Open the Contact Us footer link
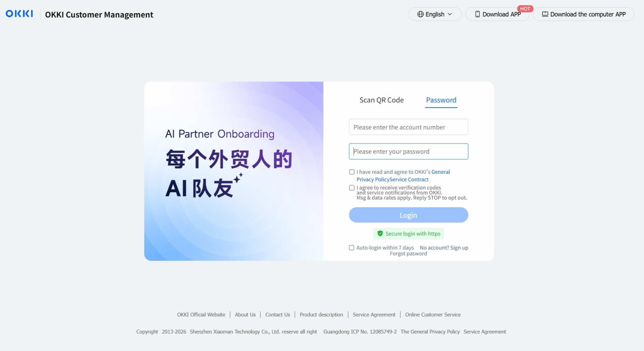 (278, 315)
